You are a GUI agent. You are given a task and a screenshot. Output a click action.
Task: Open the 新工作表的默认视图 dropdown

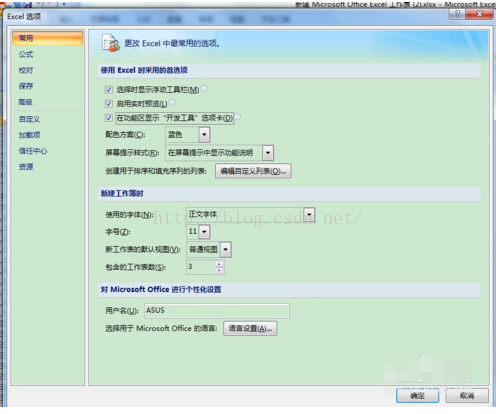226,249
